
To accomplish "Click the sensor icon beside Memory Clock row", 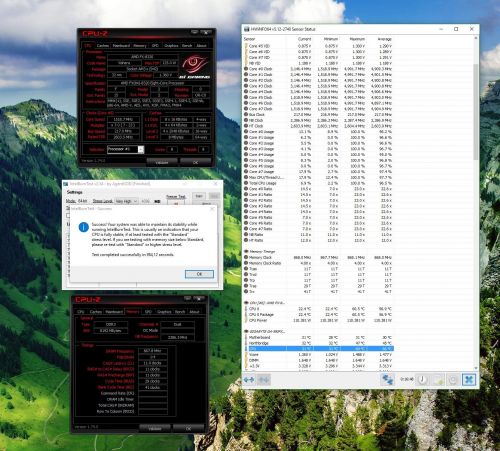I will pyautogui.click(x=246, y=257).
